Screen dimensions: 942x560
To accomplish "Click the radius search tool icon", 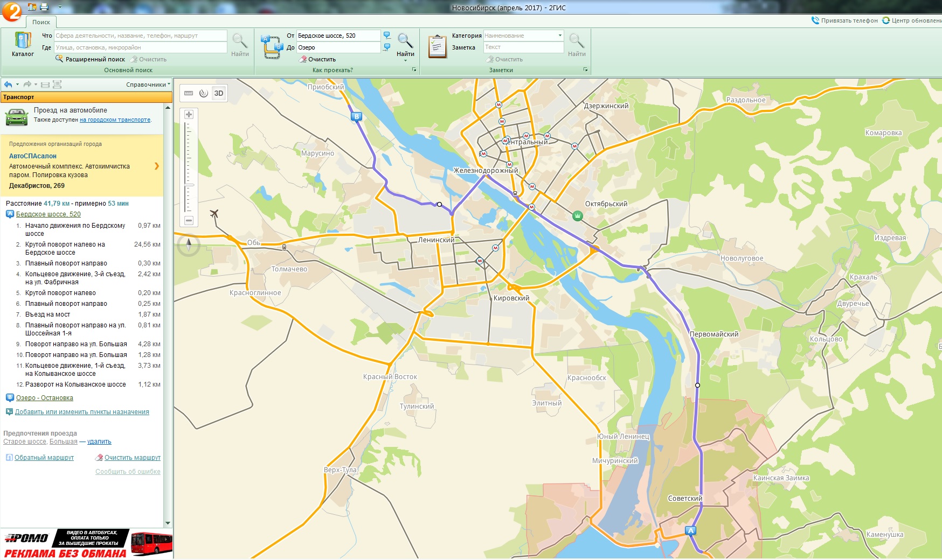I will tap(203, 93).
